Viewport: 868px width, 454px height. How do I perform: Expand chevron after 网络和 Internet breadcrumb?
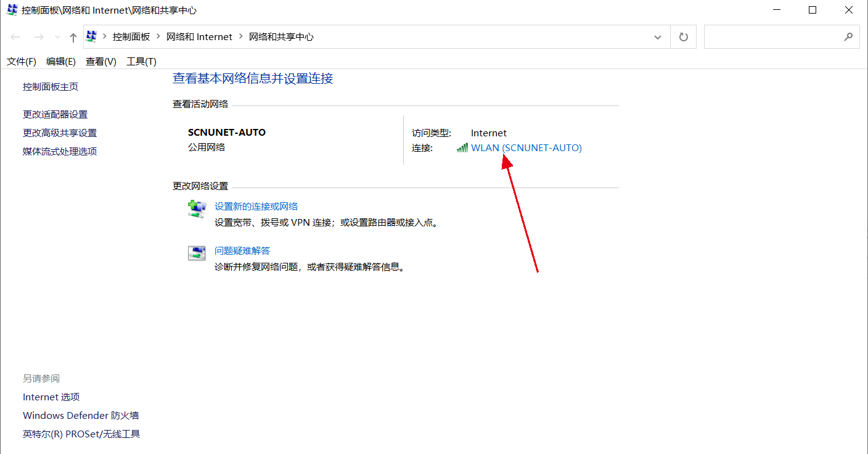(x=241, y=37)
